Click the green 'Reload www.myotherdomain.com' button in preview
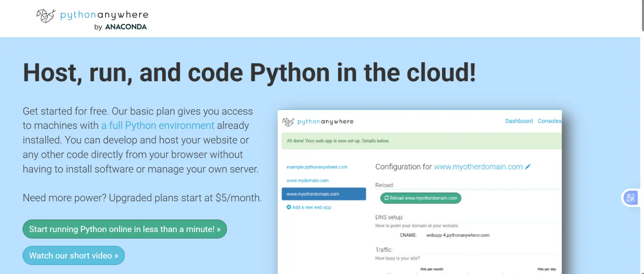The height and width of the screenshot is (274, 644). point(421,198)
